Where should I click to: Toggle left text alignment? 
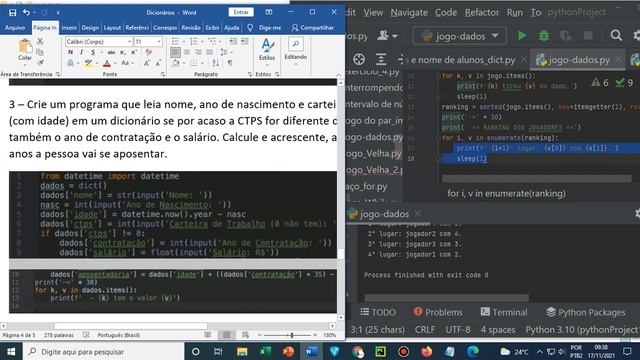click(175, 52)
